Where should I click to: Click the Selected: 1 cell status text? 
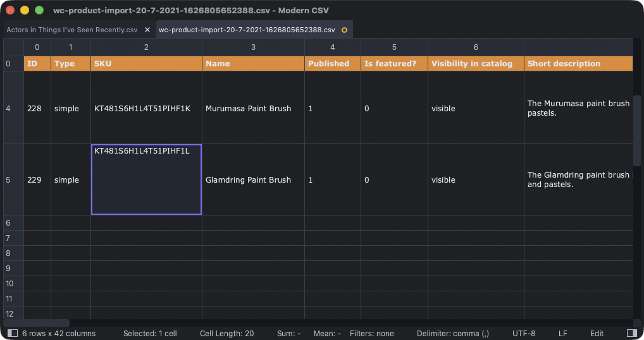[150, 334]
